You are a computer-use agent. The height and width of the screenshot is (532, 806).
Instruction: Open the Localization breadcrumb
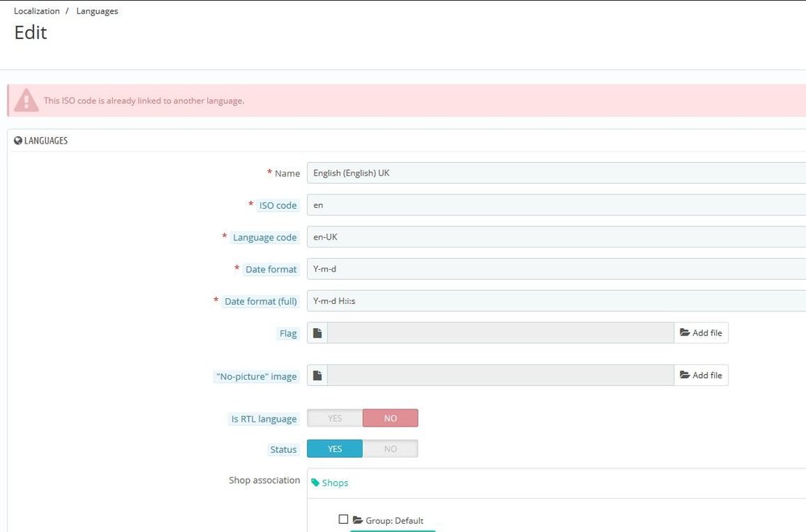[36, 11]
